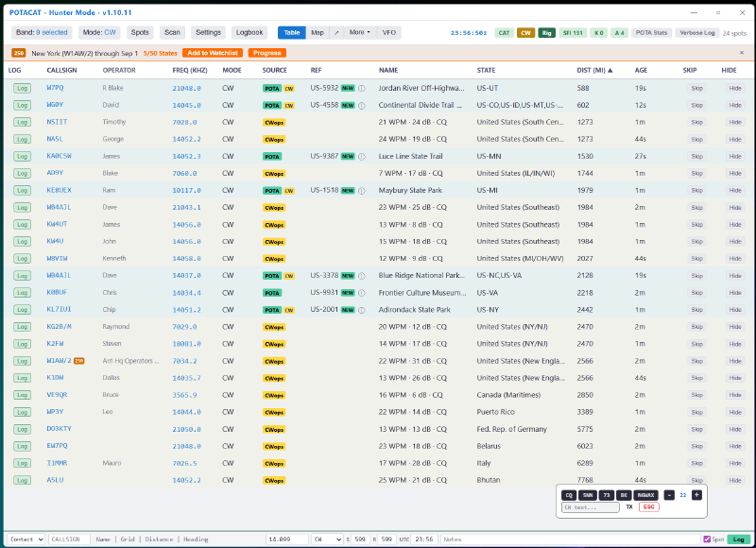Toggle the Rig status indicator
Screen dimensions: 756x548
click(547, 33)
